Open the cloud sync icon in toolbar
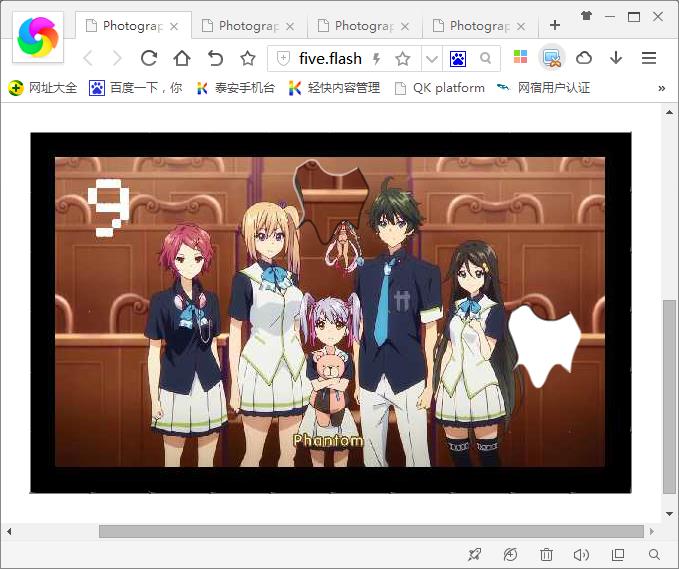Image resolution: width=679 pixels, height=569 pixels. point(584,58)
